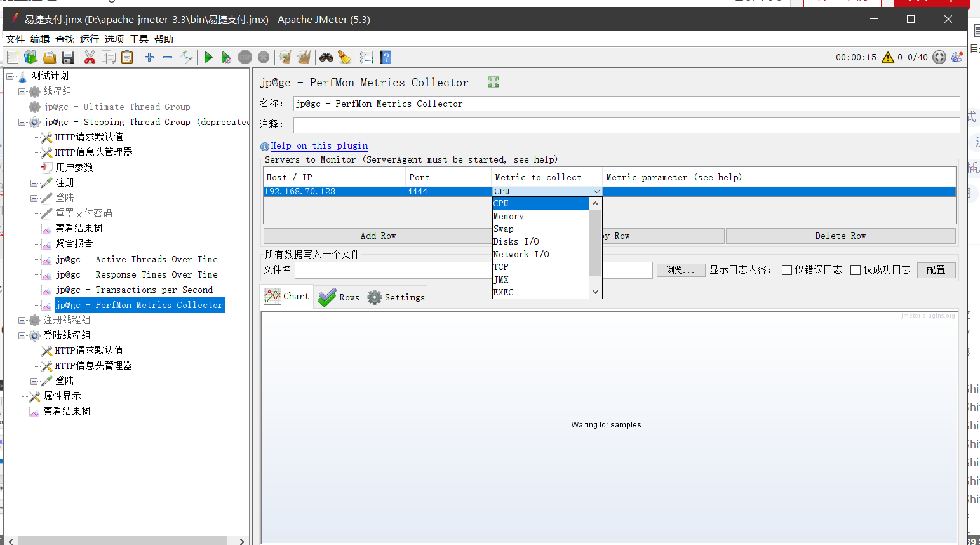The image size is (980, 545).
Task: Click the PerfMon panel maximize icon
Action: click(493, 82)
